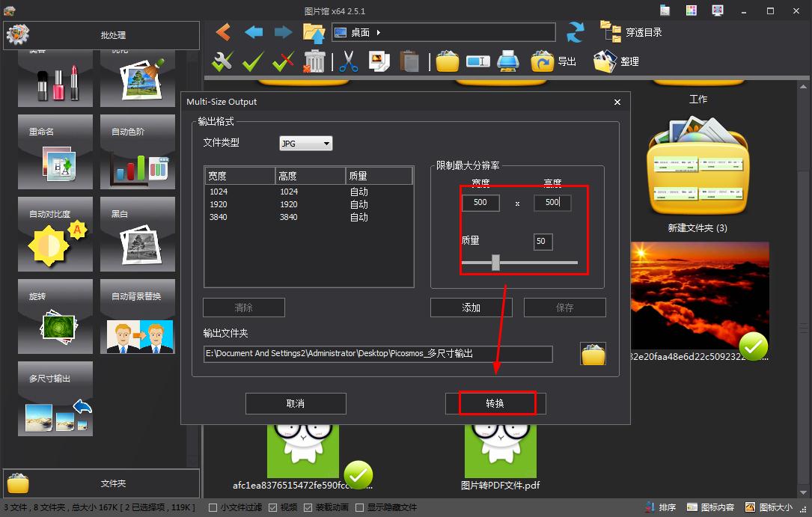Go up to the parent folder
Viewport: 812px width, 517px height.
pyautogui.click(x=314, y=33)
